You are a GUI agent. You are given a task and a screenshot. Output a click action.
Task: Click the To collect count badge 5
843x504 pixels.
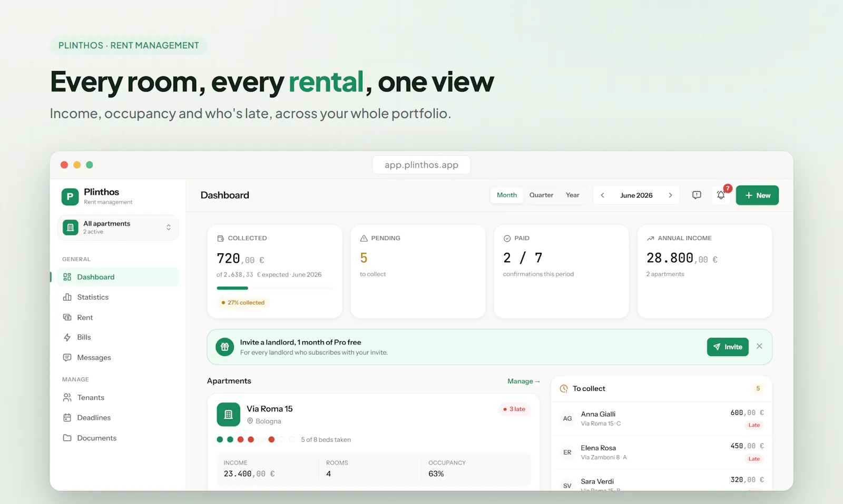pyautogui.click(x=758, y=389)
